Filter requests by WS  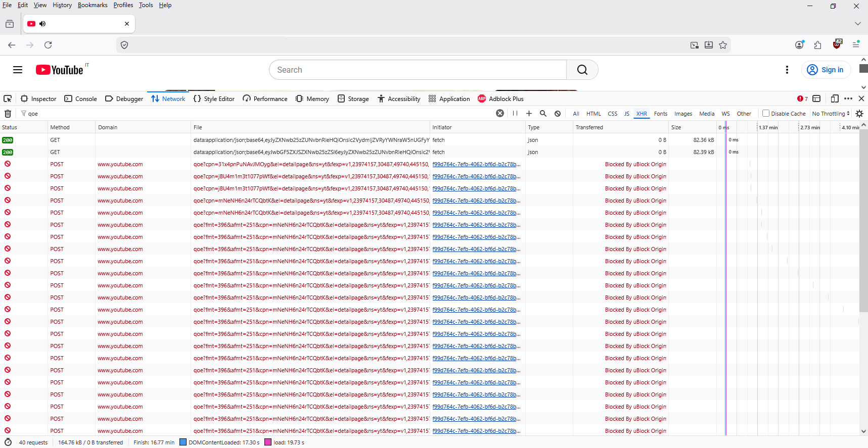(725, 114)
